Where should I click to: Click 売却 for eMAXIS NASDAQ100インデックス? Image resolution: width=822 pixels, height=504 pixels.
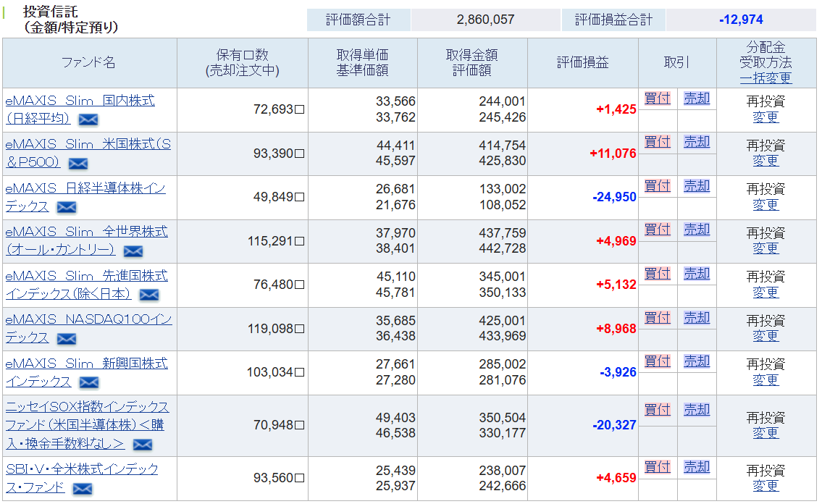tap(697, 317)
